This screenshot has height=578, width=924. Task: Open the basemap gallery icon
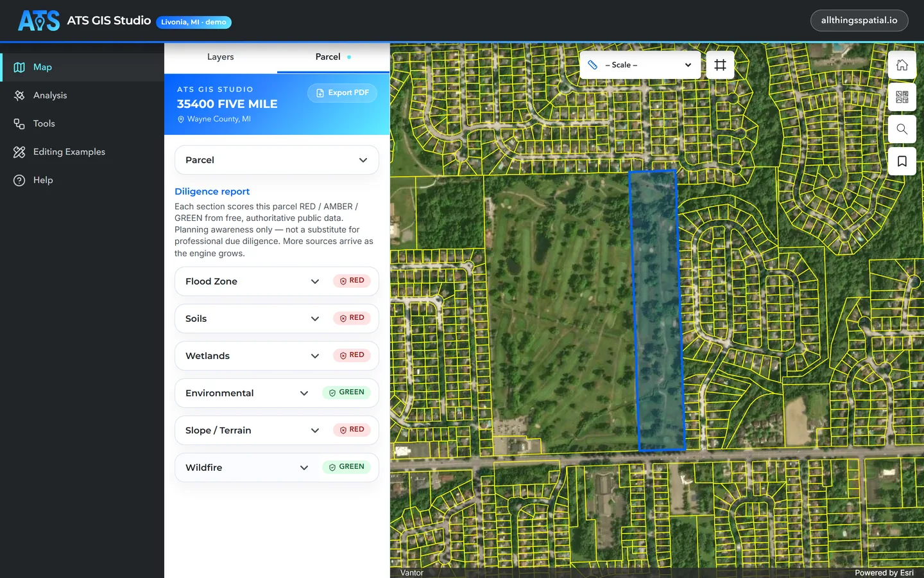[x=902, y=97]
